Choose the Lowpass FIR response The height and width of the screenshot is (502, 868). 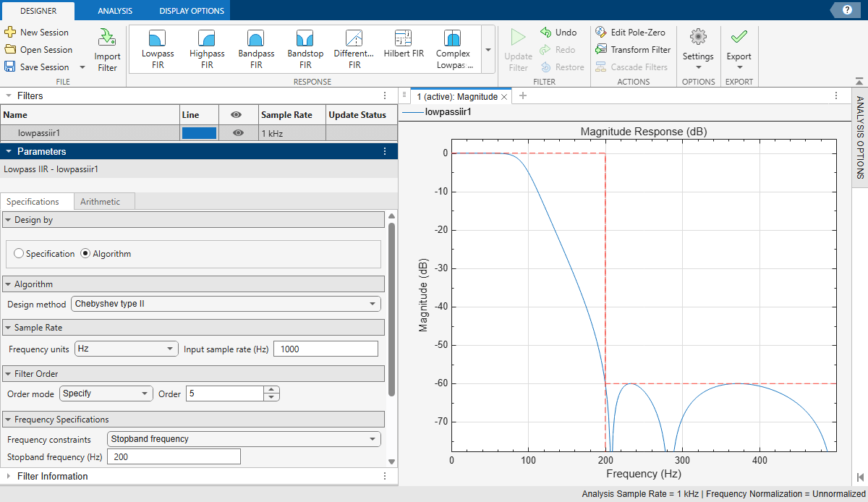tap(158, 50)
